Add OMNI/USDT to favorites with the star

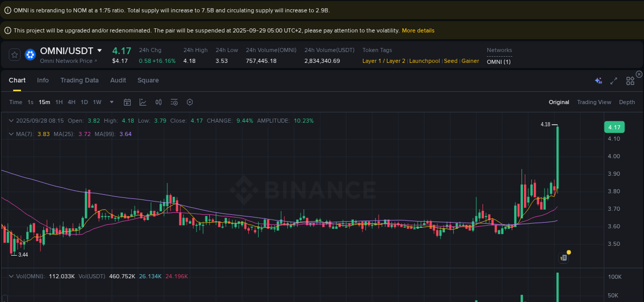click(14, 54)
